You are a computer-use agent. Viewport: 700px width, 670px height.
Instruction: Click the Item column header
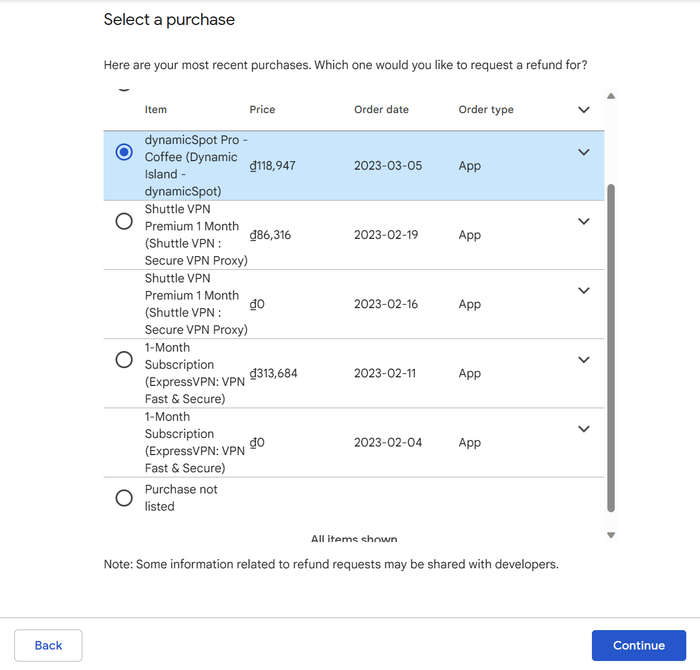click(x=155, y=109)
